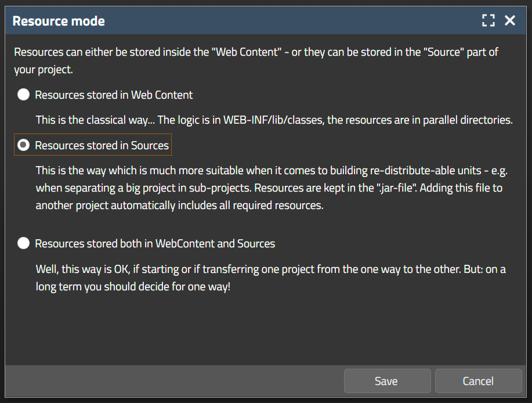Click the 'Well, this way is OK' description

pos(270,269)
